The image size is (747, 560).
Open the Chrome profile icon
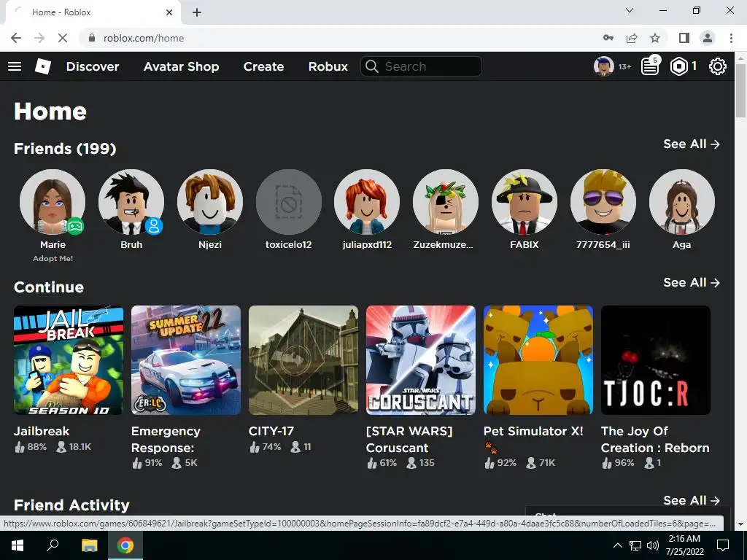pyautogui.click(x=708, y=38)
